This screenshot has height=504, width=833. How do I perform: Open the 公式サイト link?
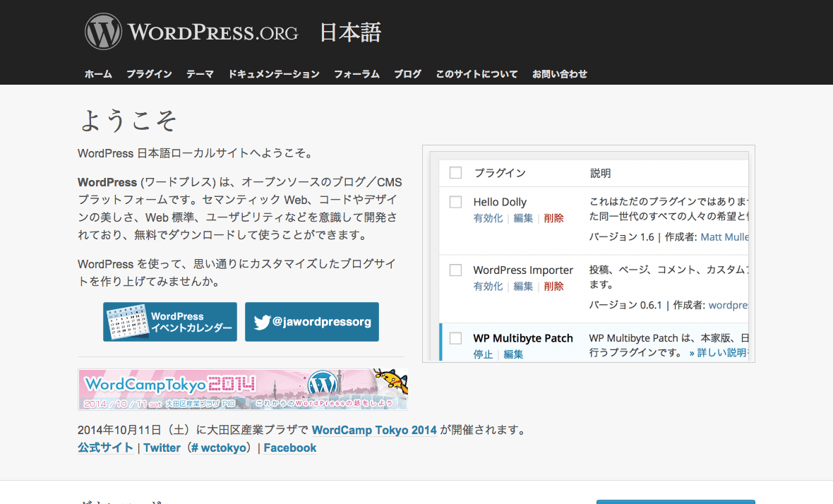[x=105, y=448]
